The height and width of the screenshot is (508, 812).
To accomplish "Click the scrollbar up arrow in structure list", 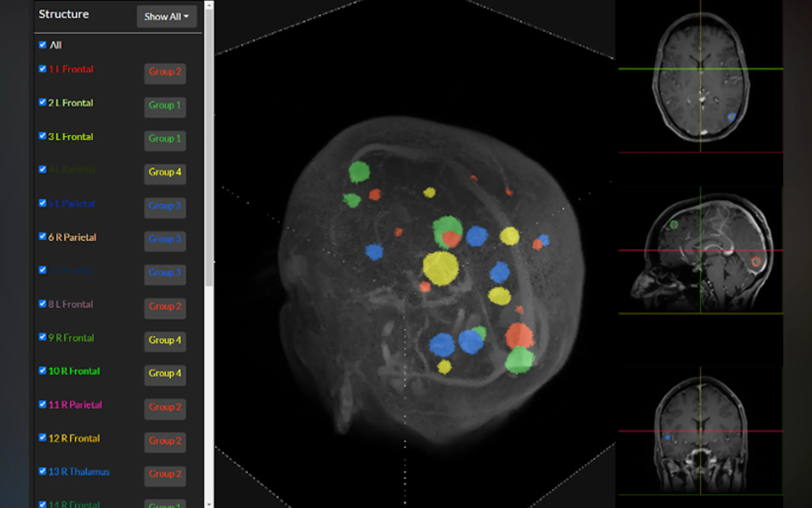I will coord(209,5).
